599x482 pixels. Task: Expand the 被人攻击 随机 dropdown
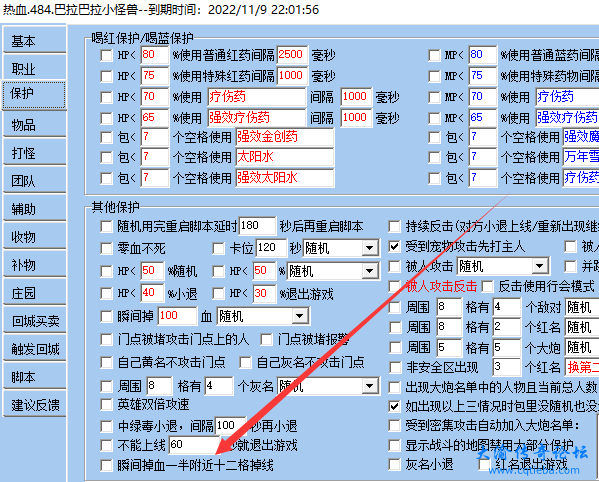[539, 266]
